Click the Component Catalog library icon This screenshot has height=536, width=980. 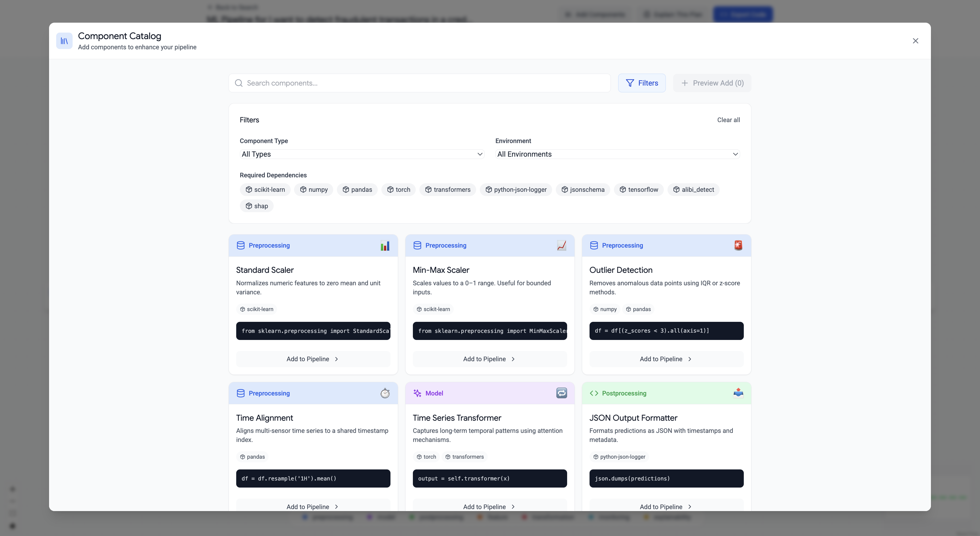(x=64, y=41)
